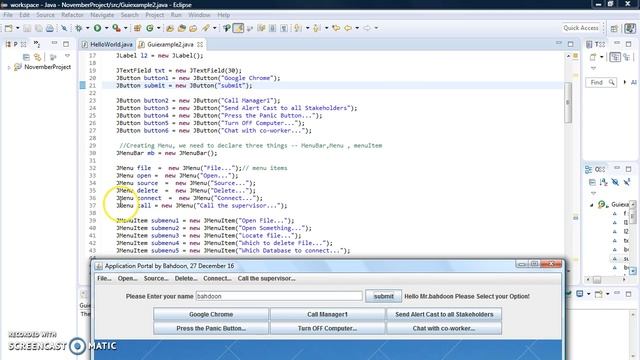Viewport: 640px width, 360px height.
Task: Toggle Scheduled presentation in Task List
Action: coord(627,57)
